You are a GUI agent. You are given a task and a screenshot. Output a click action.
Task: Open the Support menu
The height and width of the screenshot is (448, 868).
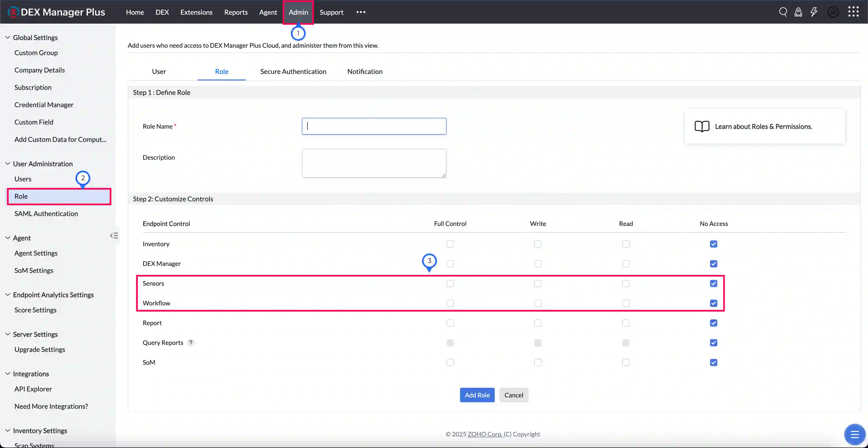coord(332,12)
